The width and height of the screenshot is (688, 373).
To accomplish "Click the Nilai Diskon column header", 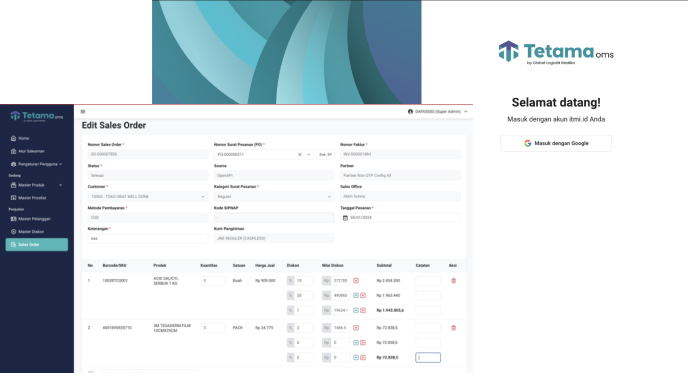I will point(333,265).
